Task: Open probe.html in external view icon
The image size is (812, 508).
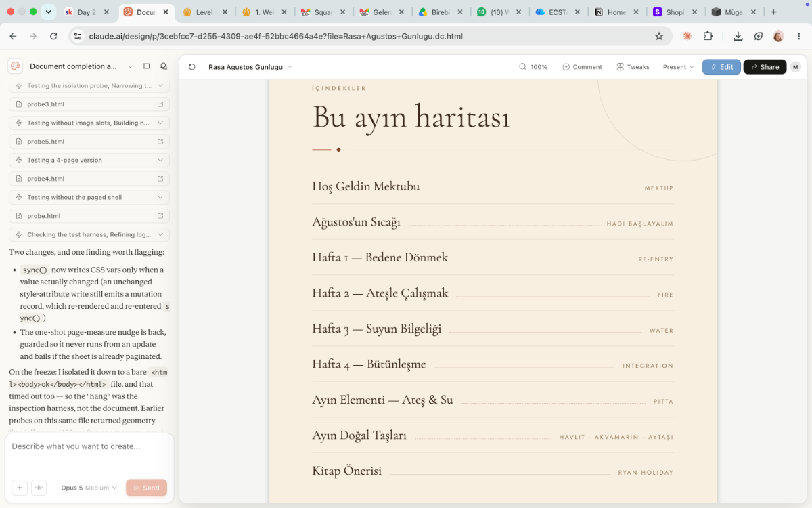Action: [160, 216]
